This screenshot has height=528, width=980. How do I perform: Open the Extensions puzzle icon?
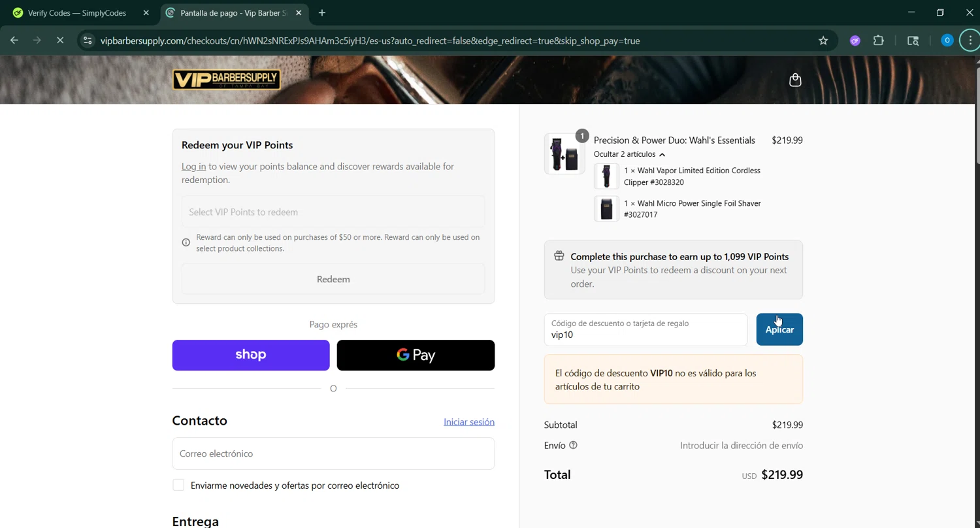pyautogui.click(x=879, y=41)
